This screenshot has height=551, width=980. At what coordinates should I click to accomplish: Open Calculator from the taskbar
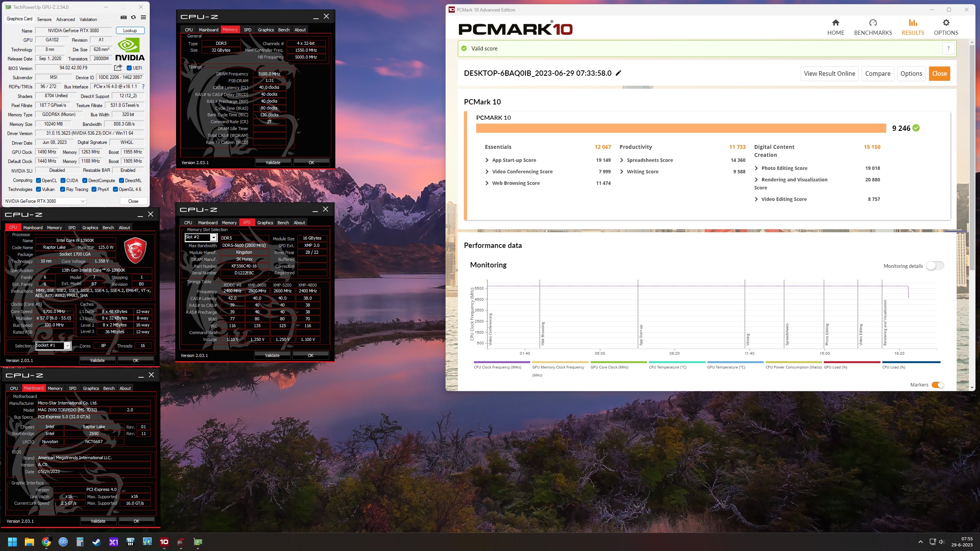[80, 542]
